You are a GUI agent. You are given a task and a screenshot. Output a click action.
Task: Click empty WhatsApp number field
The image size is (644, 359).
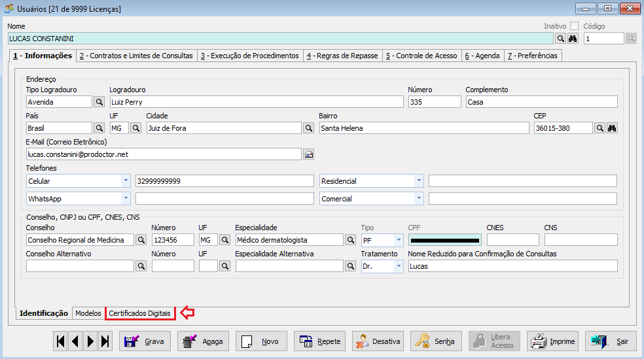coord(224,199)
